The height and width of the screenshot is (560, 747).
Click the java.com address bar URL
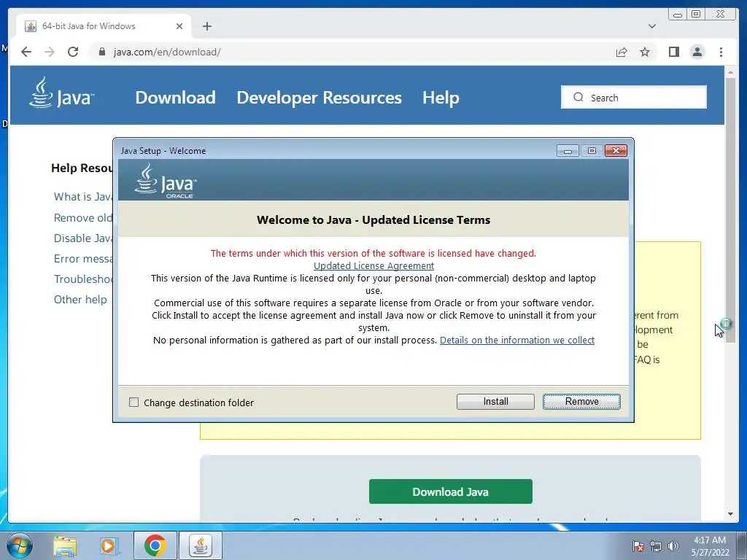point(167,52)
